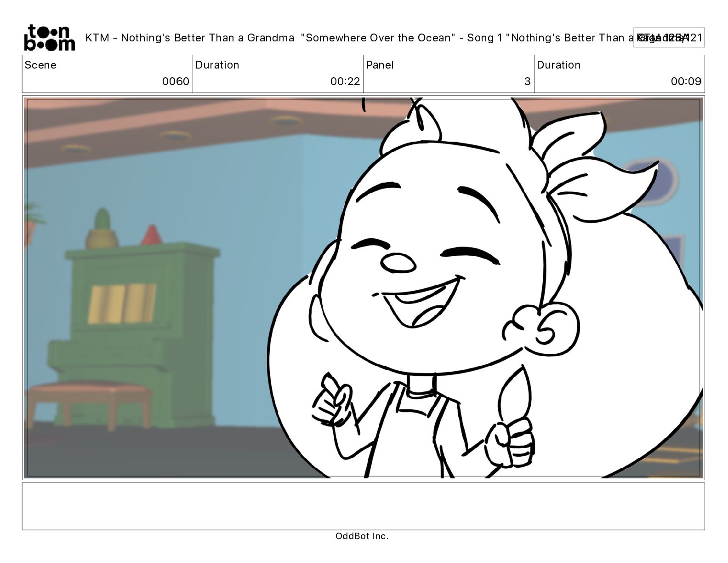Select the Scene number 0060 value

176,81
